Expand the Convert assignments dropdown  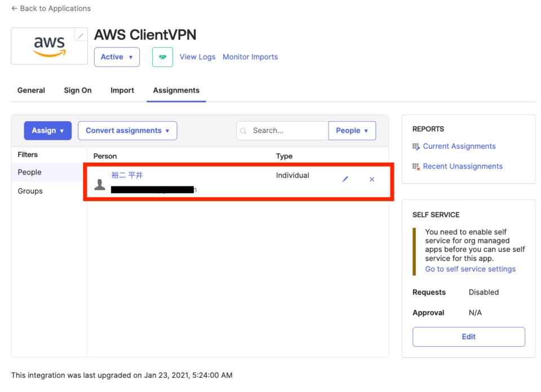point(127,130)
